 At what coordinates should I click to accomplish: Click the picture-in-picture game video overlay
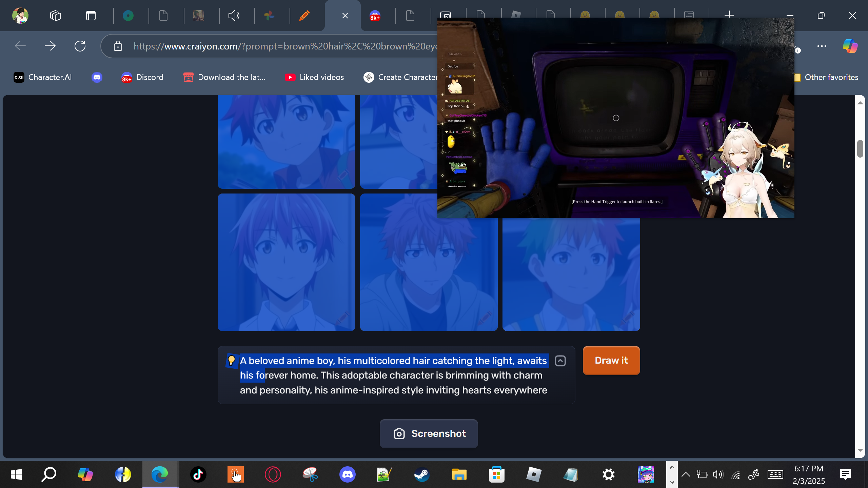click(x=616, y=118)
